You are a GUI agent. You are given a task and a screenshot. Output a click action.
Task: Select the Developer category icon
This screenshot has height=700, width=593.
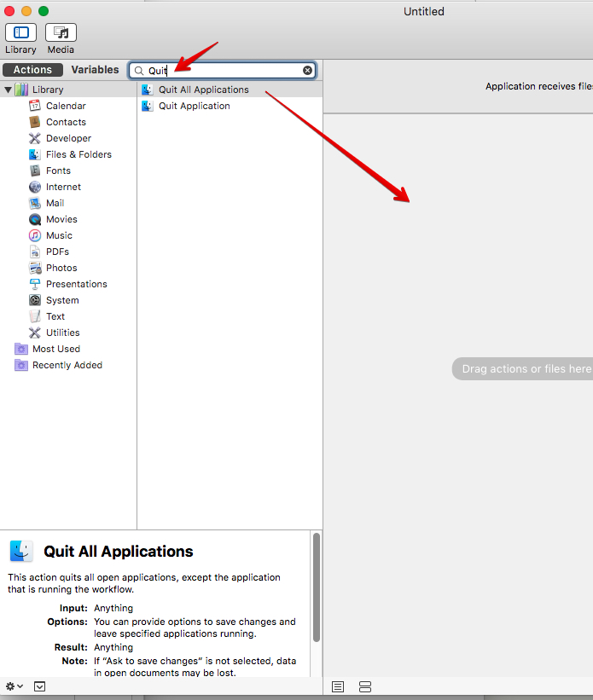(35, 138)
